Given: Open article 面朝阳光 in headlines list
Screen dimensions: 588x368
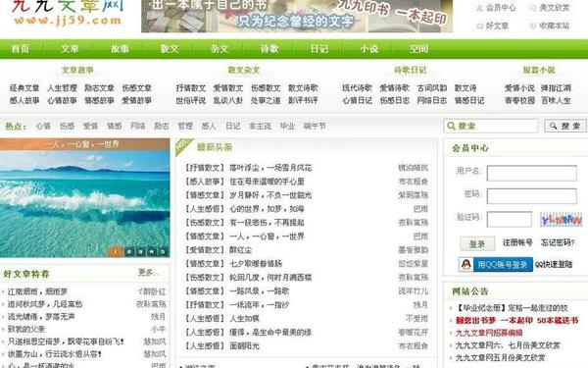Looking at the screenshot, I should (244, 345).
